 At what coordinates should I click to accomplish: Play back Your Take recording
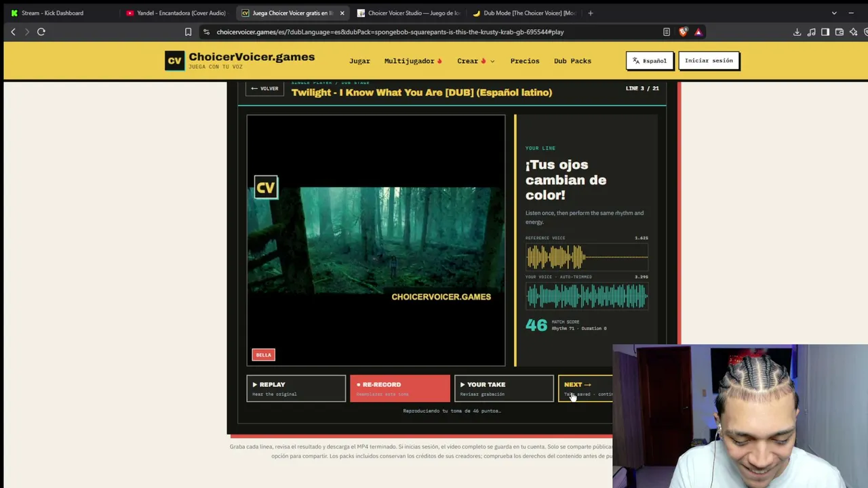coord(504,388)
